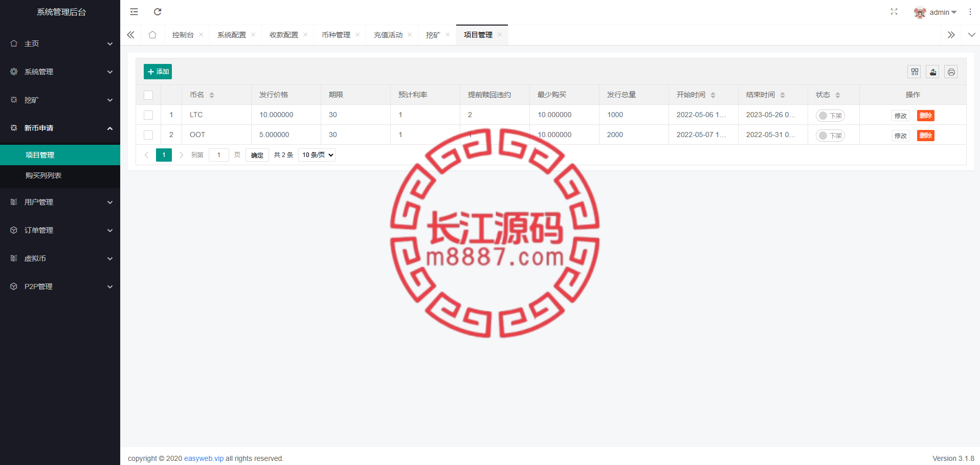Click the refresh page icon
The image size is (980, 465).
(x=158, y=12)
